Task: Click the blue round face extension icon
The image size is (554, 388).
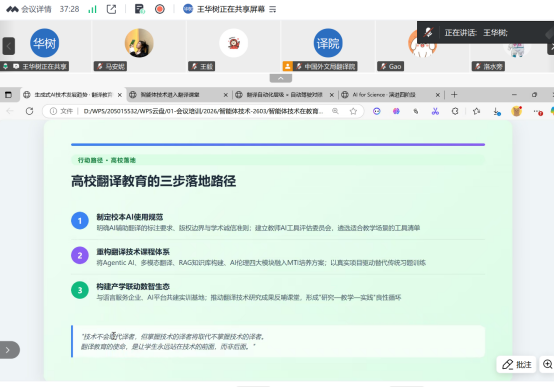Action: click(x=377, y=111)
